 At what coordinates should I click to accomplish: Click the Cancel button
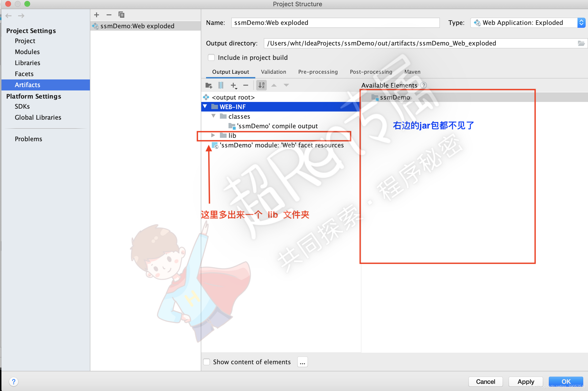(485, 381)
